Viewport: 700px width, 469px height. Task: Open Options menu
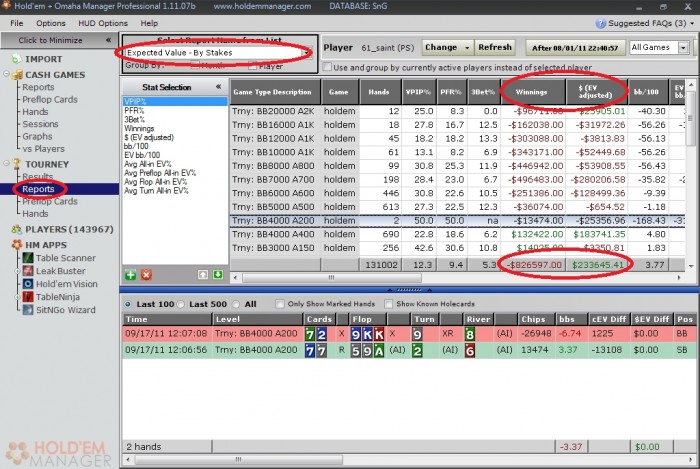(x=50, y=23)
